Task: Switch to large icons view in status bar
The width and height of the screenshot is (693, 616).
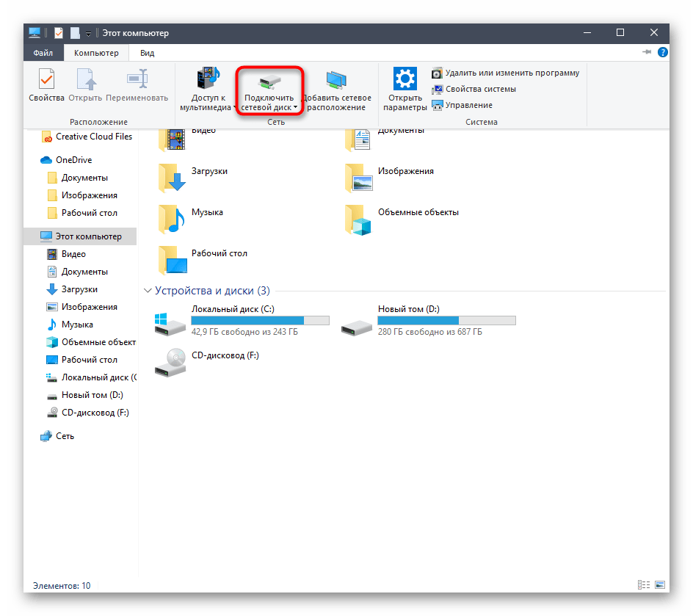Action: click(x=660, y=585)
